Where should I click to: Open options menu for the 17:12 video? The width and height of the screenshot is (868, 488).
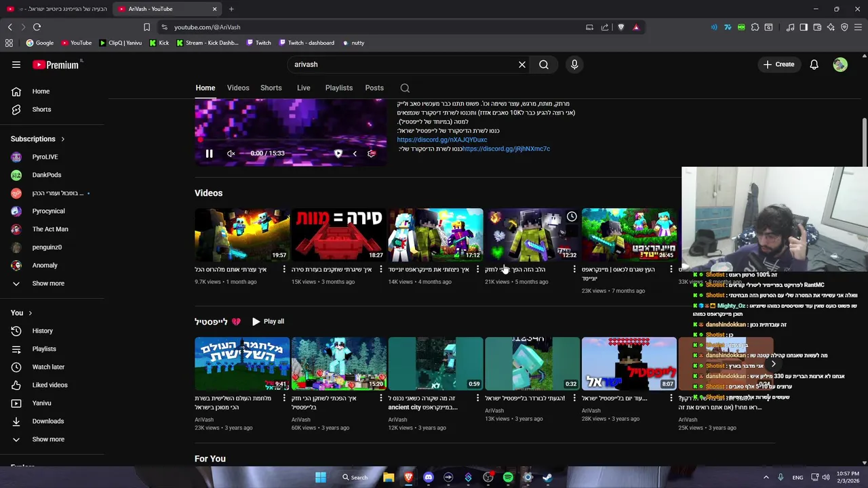click(x=477, y=270)
